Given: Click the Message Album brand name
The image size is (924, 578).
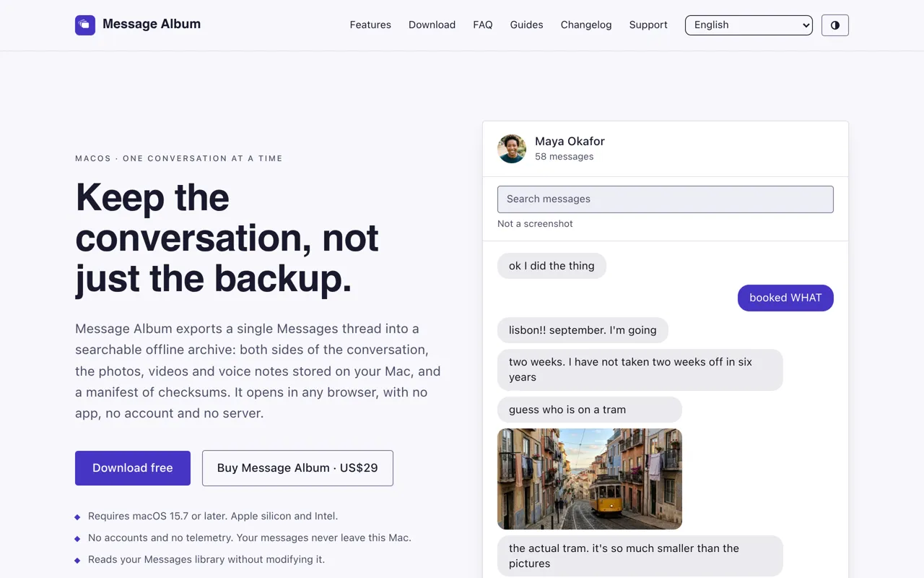Looking at the screenshot, I should click(x=152, y=24).
